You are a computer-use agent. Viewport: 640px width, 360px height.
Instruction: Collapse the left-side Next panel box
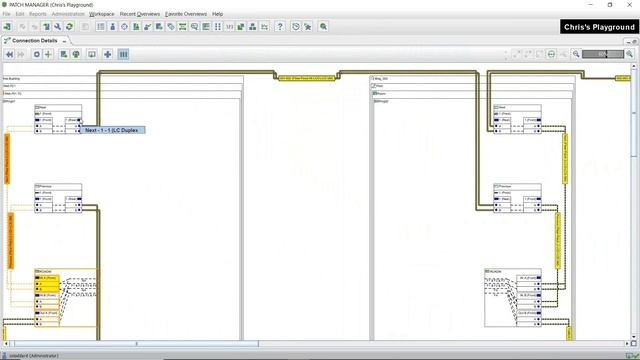click(x=37, y=107)
